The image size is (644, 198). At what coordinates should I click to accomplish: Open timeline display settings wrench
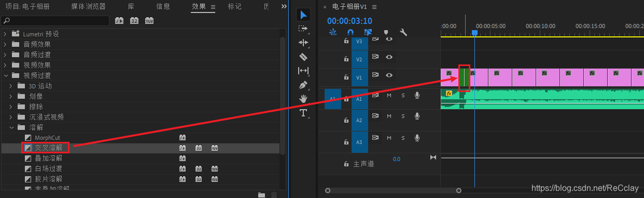point(403,32)
